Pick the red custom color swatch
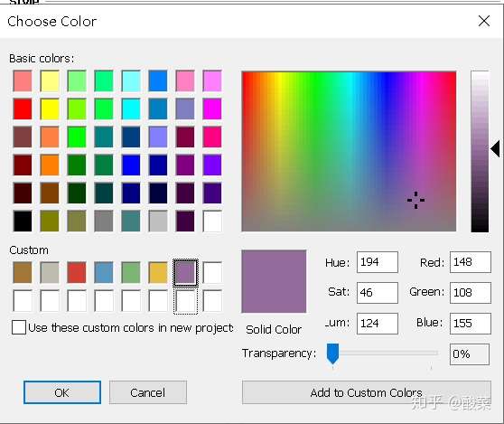 (x=77, y=272)
